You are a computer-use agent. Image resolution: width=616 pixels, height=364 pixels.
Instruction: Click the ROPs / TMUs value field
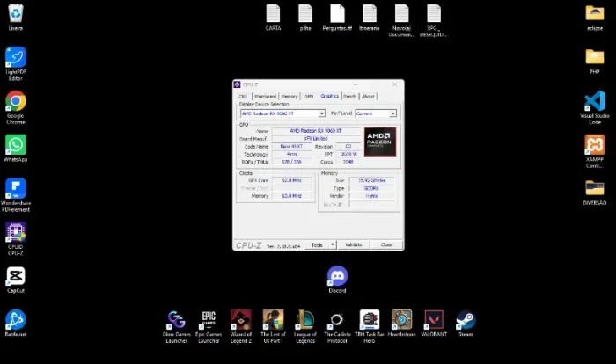pyautogui.click(x=291, y=162)
